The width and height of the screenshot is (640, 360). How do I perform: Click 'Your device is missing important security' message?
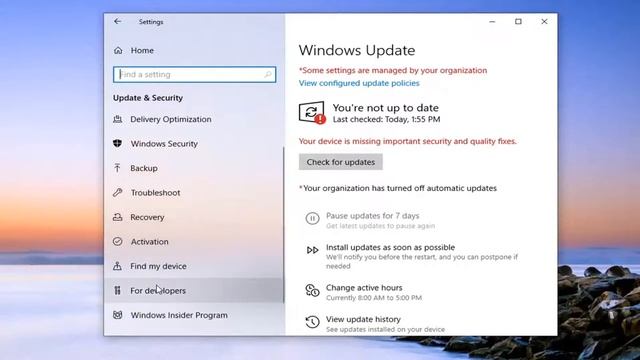coord(408,141)
